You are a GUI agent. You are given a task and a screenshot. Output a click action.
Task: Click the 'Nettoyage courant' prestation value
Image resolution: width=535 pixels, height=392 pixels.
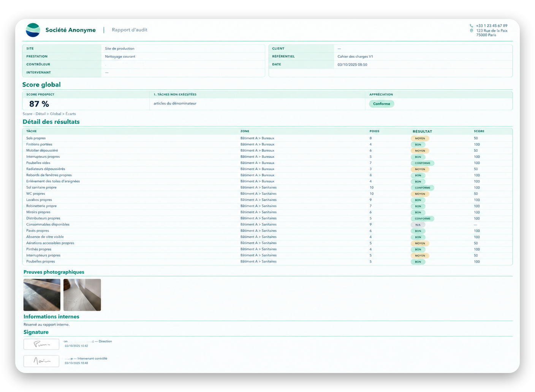120,57
